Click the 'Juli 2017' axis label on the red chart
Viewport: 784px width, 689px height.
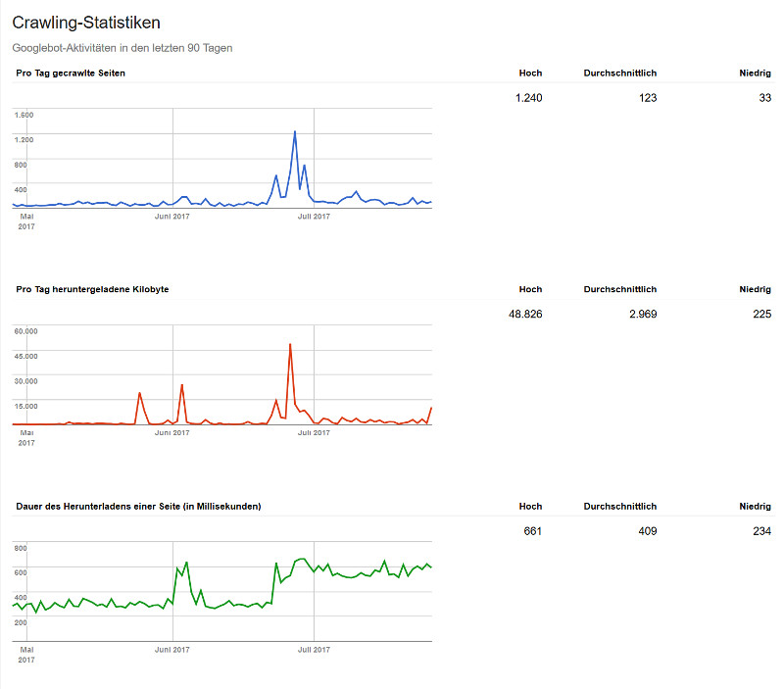pyautogui.click(x=315, y=430)
